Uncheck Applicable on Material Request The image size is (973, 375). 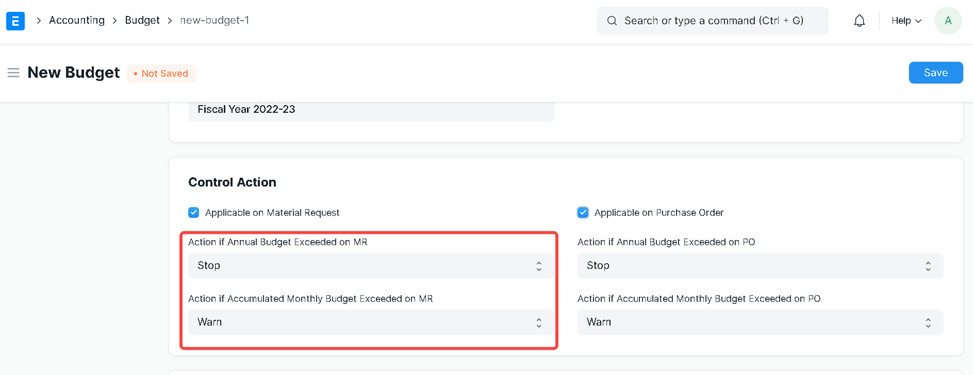coord(193,212)
